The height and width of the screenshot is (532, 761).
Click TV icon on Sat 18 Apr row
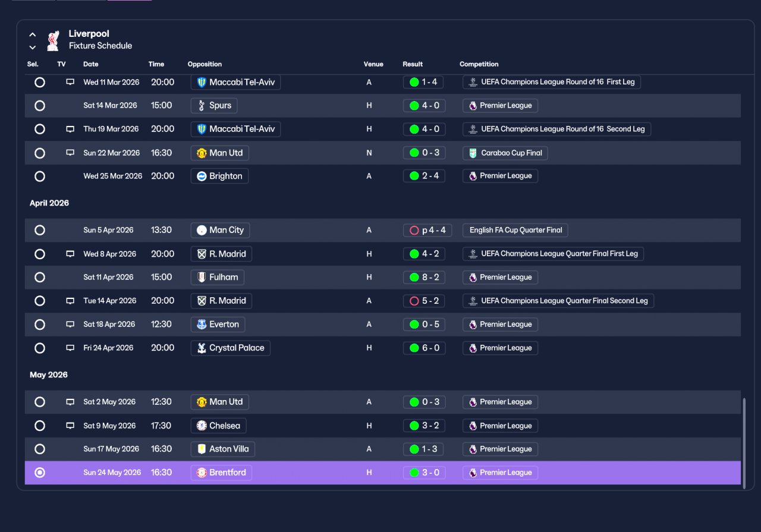[70, 325]
